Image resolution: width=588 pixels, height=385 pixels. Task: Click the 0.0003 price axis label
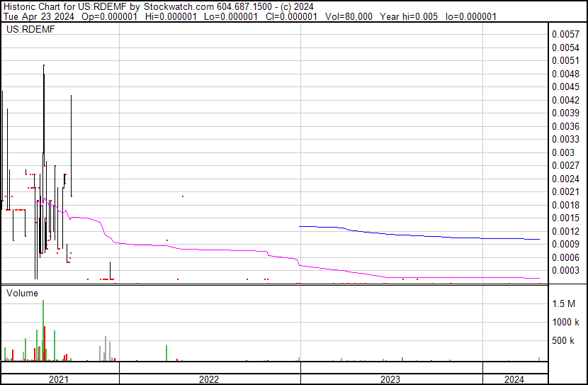(x=565, y=271)
